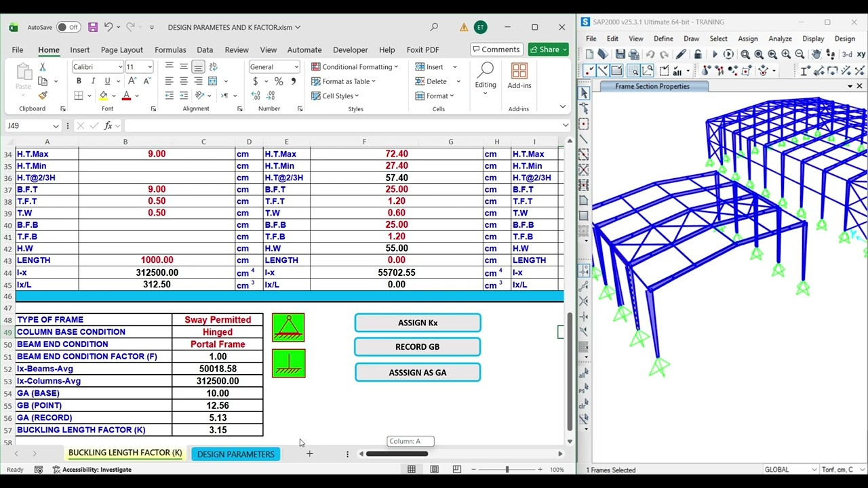Toggle the AutoSave switch
This screenshot has width=868, height=488.
coord(68,27)
